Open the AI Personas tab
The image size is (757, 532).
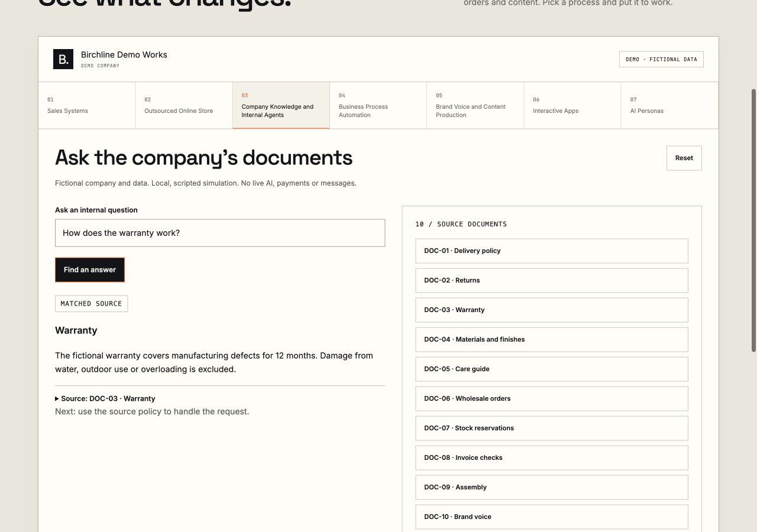669,105
